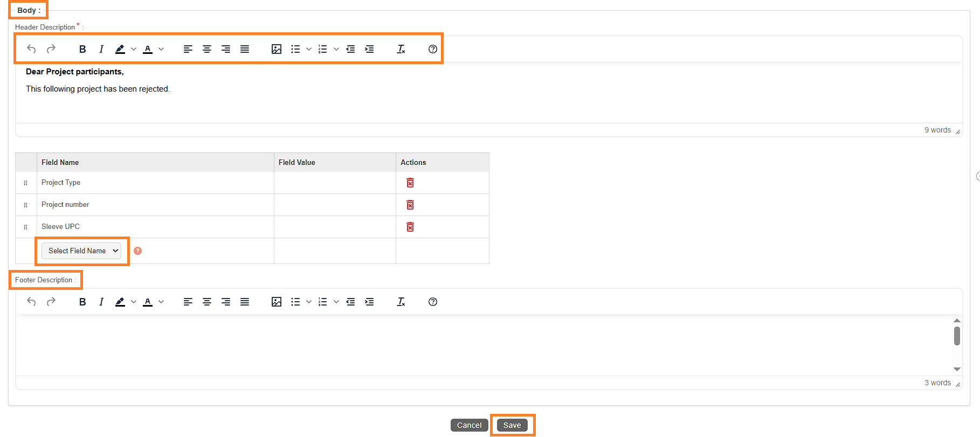980x437 pixels.
Task: Toggle bold in the Header Description editor
Action: coord(82,49)
